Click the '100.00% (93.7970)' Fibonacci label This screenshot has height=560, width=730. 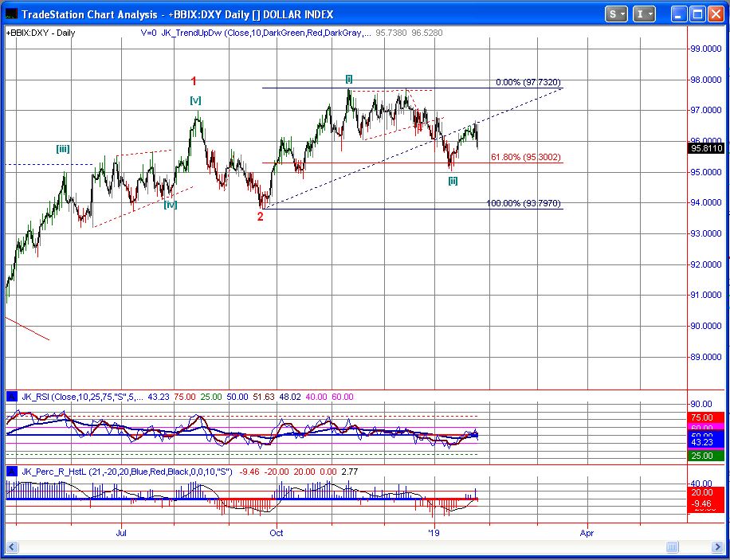point(524,203)
